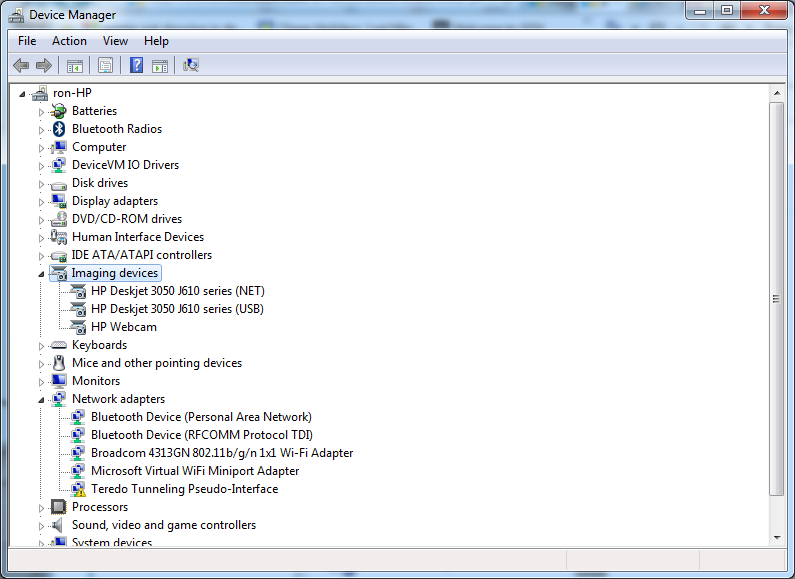Click the Bluetooth Radios icon
The image size is (795, 579).
(59, 129)
